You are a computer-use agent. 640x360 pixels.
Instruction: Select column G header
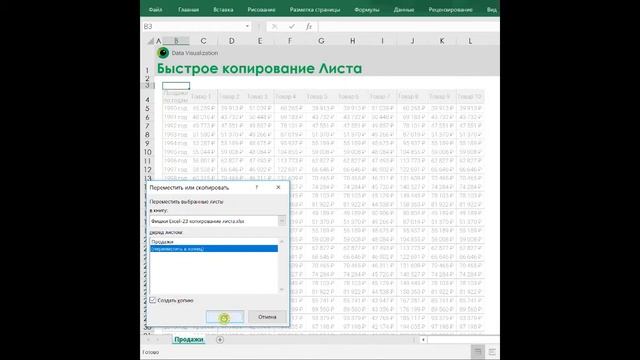pos(321,41)
